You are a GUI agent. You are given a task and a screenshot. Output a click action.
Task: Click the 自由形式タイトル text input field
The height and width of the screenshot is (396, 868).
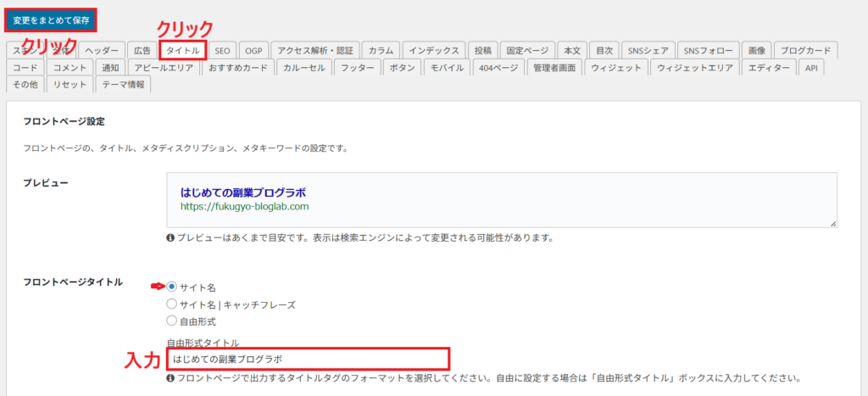pos(307,359)
